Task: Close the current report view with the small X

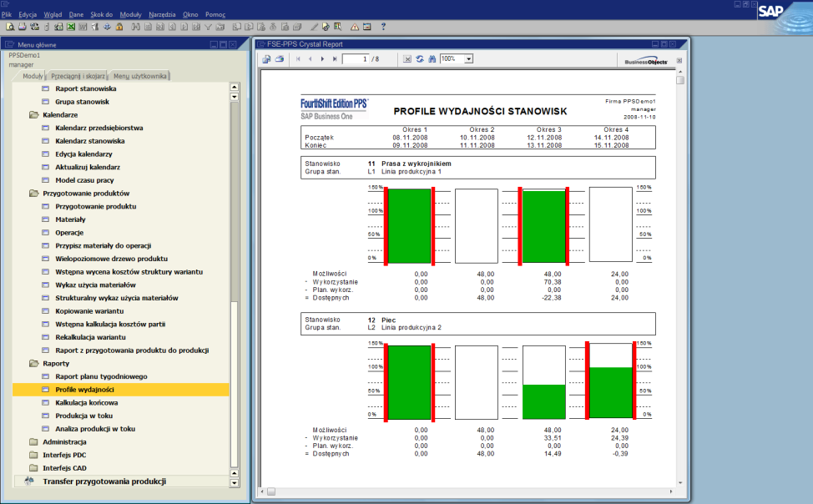Action: tap(679, 61)
